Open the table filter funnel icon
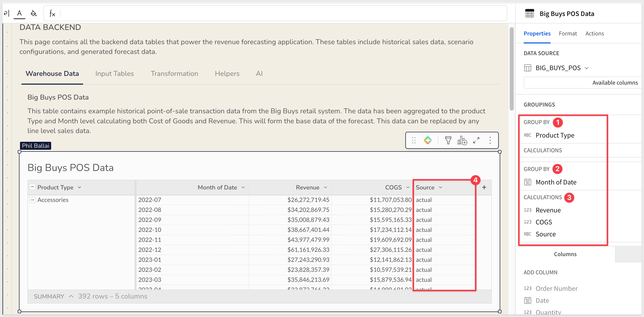The width and height of the screenshot is (644, 317). coord(448,140)
